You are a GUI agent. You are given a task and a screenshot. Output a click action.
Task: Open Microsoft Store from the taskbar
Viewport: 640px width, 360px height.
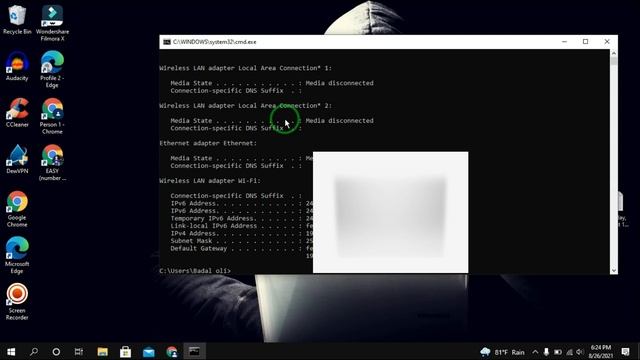125,351
